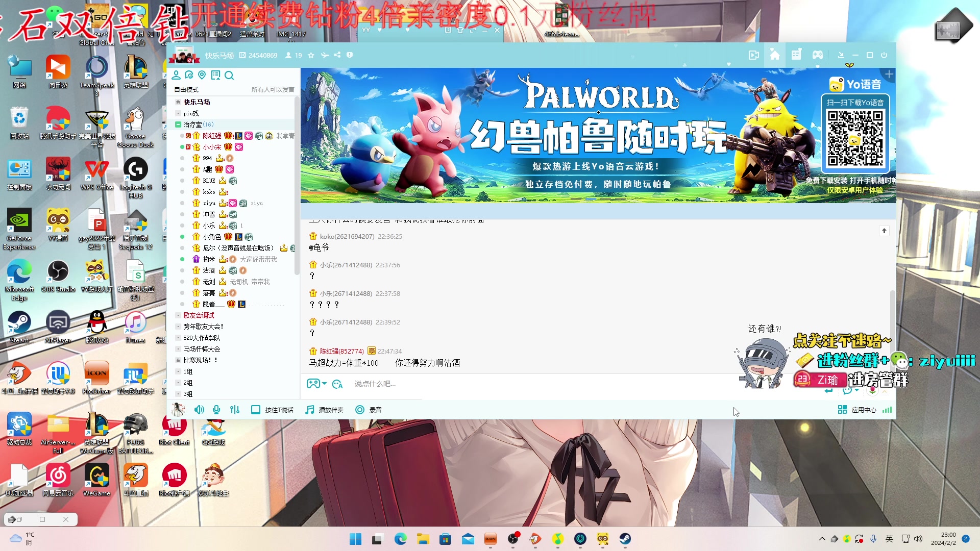Screen dimensions: 980x551
Task: Open the 自由模式 speaking mode dropdown
Action: click(x=186, y=90)
